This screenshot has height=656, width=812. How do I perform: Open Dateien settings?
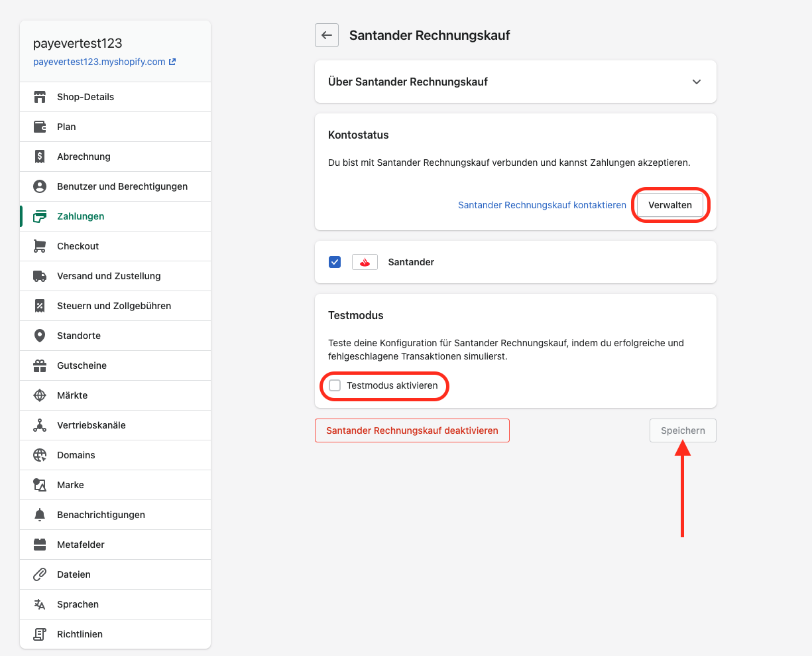pos(115,574)
